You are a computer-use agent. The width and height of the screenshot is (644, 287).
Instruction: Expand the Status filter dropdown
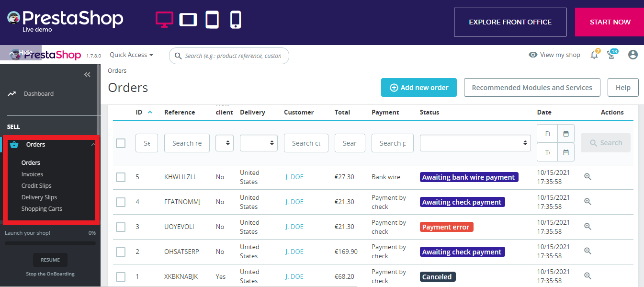pos(475,143)
